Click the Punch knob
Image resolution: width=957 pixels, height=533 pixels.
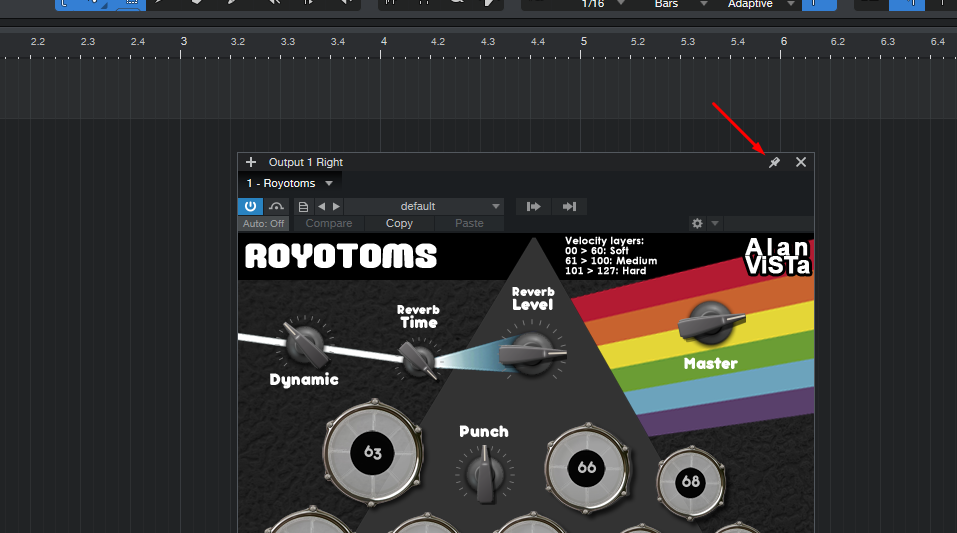pyautogui.click(x=485, y=474)
